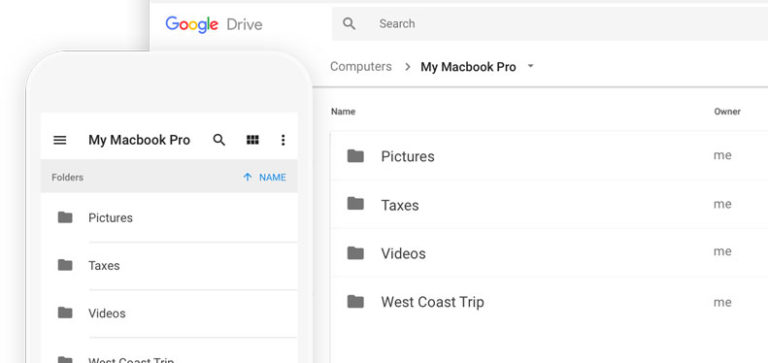The width and height of the screenshot is (768, 363).
Task: Tap the Videos folder name in mobile app
Action: coord(107,314)
